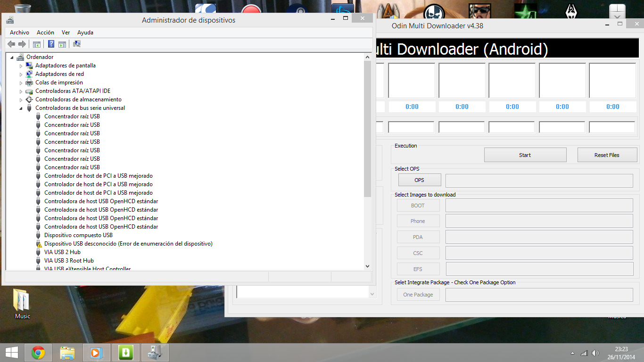Open the media player taskbar icon
The height and width of the screenshot is (362, 644).
pyautogui.click(x=97, y=353)
